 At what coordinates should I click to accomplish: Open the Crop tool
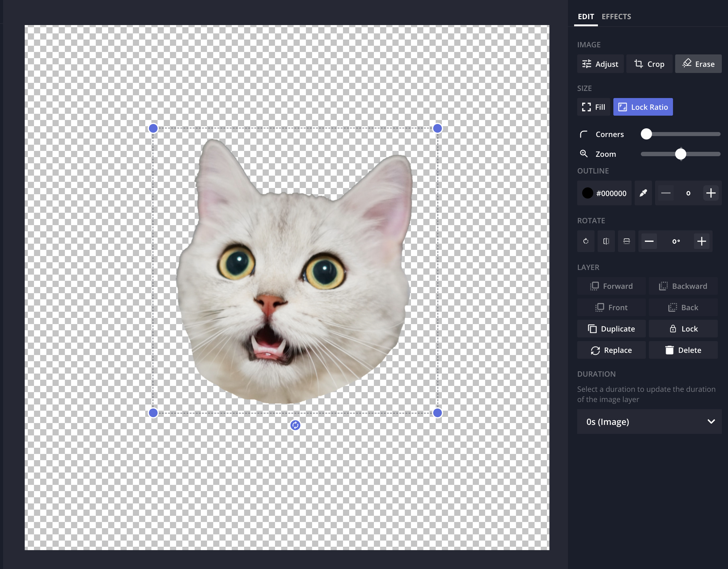tap(649, 64)
